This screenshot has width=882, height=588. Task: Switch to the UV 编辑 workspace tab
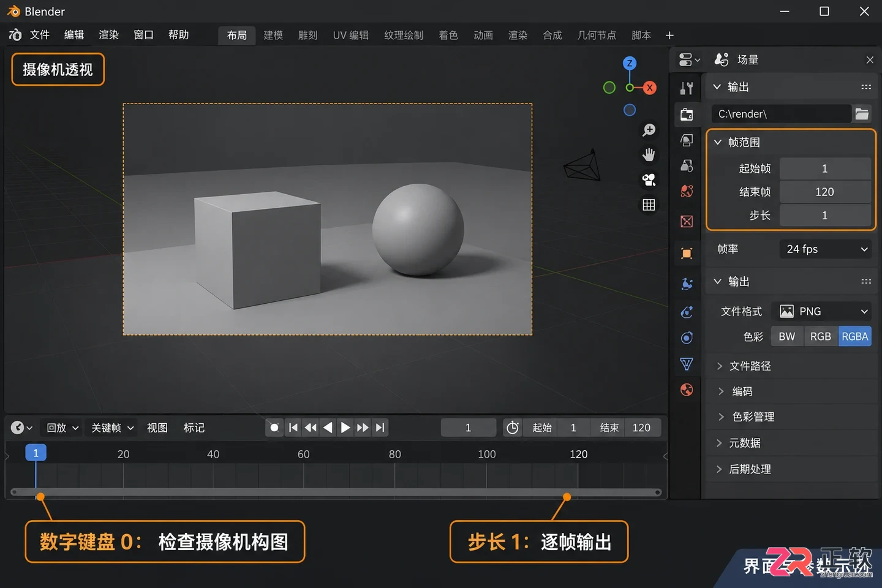click(x=351, y=36)
